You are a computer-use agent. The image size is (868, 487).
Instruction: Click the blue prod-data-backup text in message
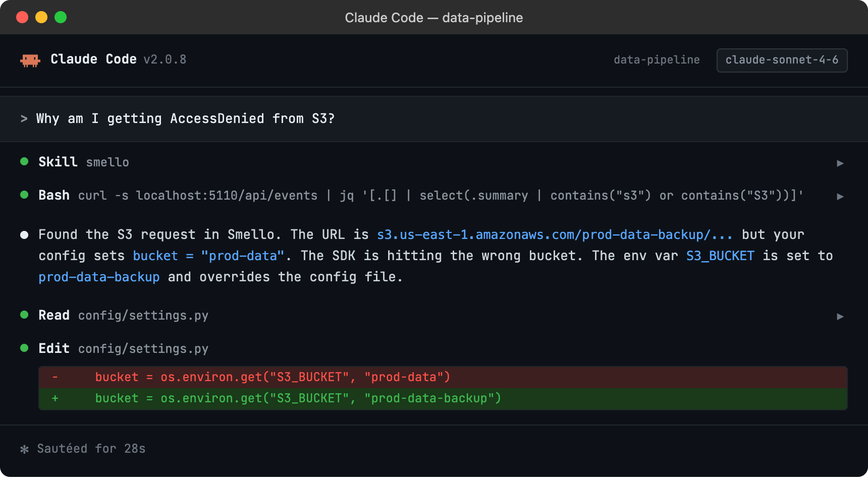[x=99, y=277]
